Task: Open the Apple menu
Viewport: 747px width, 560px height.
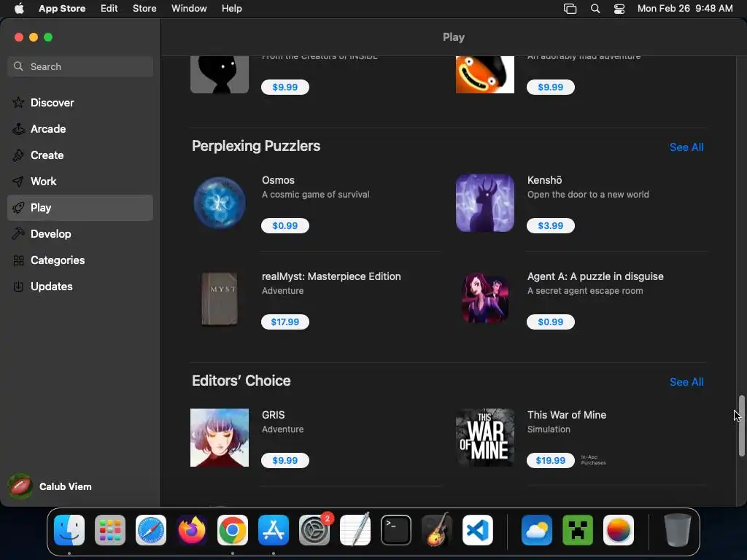Action: pos(19,8)
